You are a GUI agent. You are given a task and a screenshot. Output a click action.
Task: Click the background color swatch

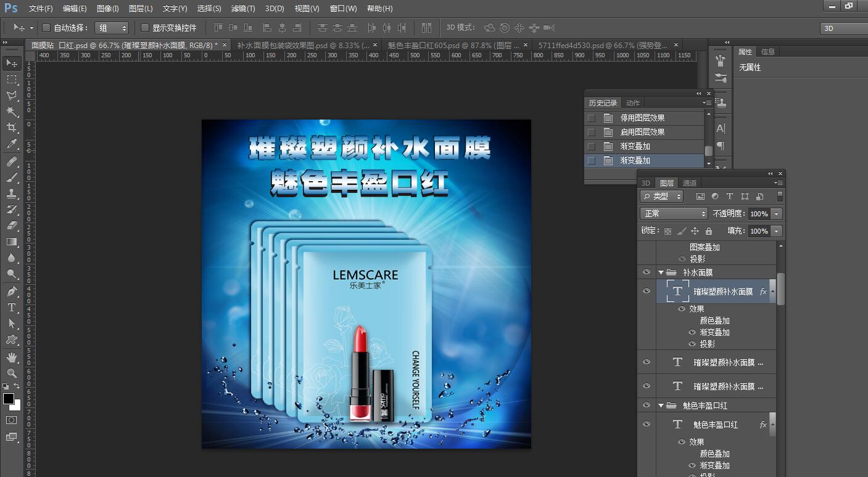(x=17, y=407)
